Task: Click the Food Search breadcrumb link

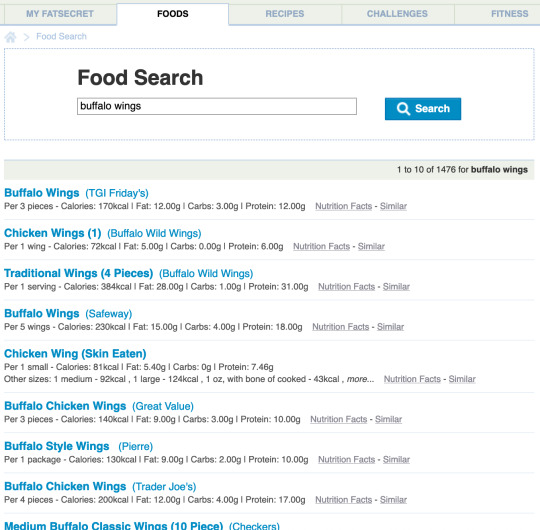Action: (x=61, y=37)
